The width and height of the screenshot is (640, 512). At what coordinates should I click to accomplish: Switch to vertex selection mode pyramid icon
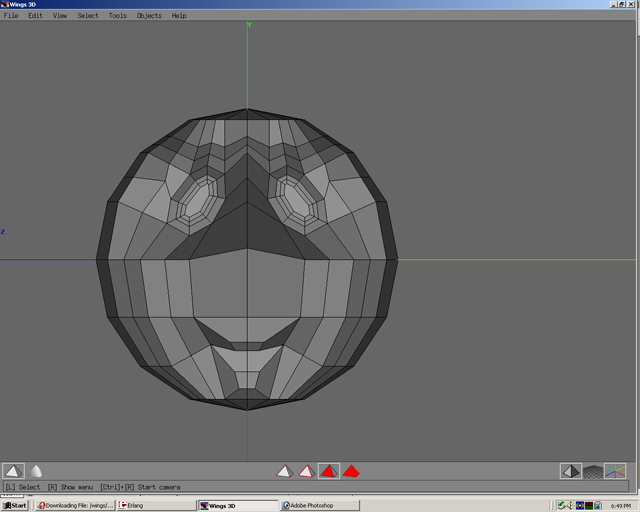pyautogui.click(x=284, y=471)
